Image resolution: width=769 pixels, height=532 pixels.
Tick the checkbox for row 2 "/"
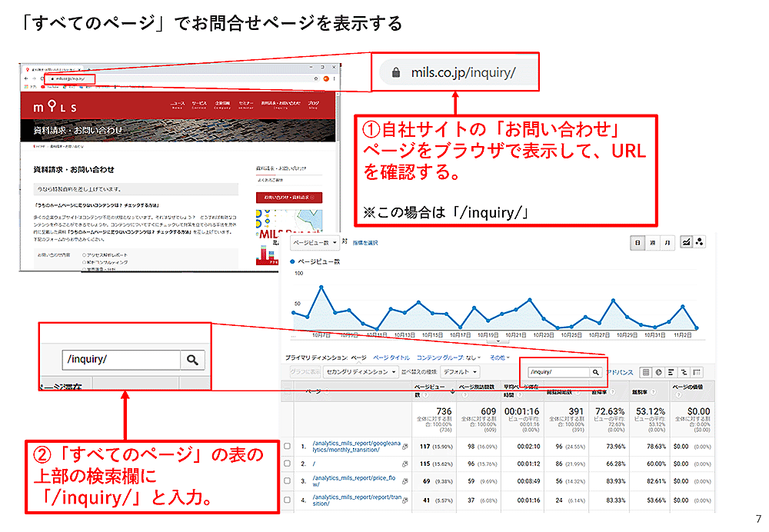pyautogui.click(x=287, y=464)
